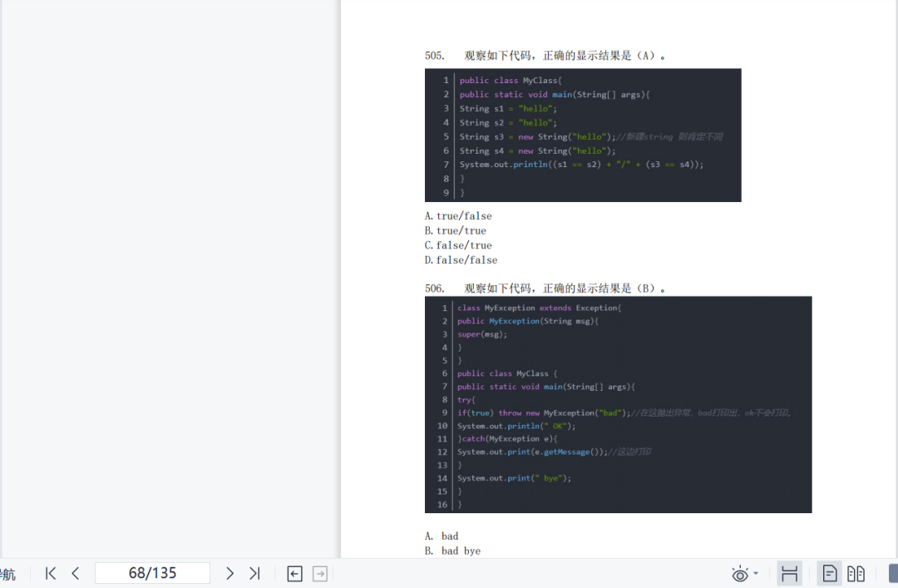Viewport: 898px width, 588px height.
Task: Click the throw new MyException("bad") line
Action: click(x=624, y=413)
